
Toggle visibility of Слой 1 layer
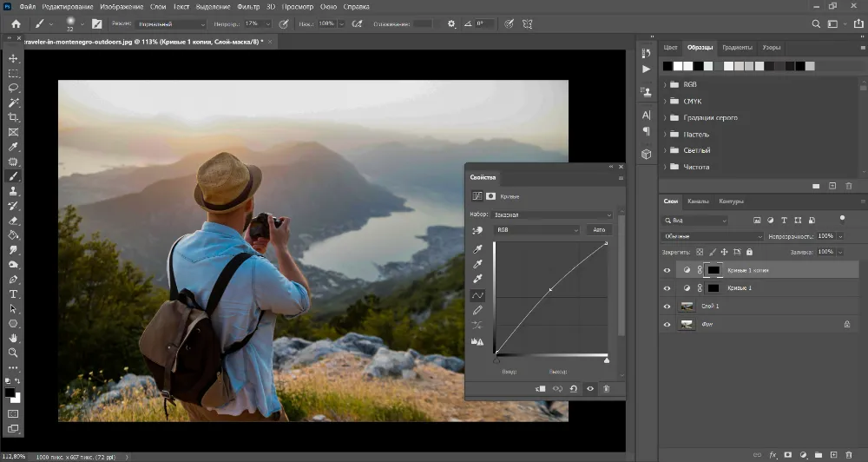click(667, 307)
